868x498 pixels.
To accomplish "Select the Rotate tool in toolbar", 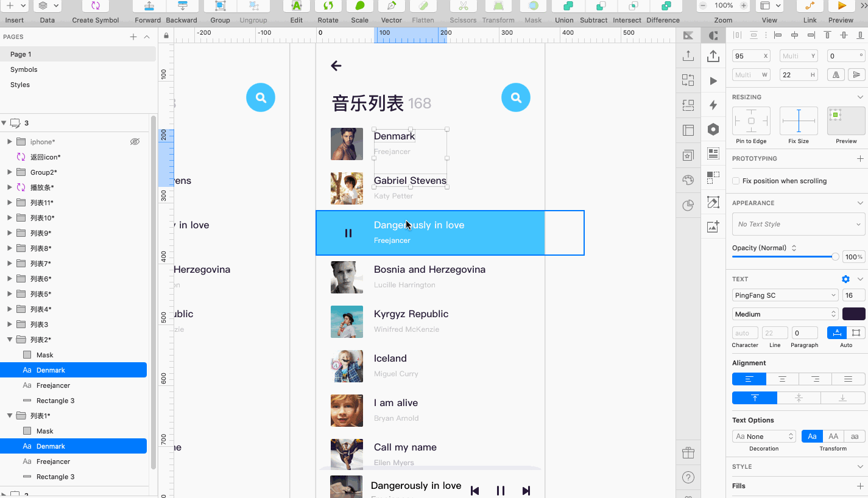I will click(x=328, y=6).
